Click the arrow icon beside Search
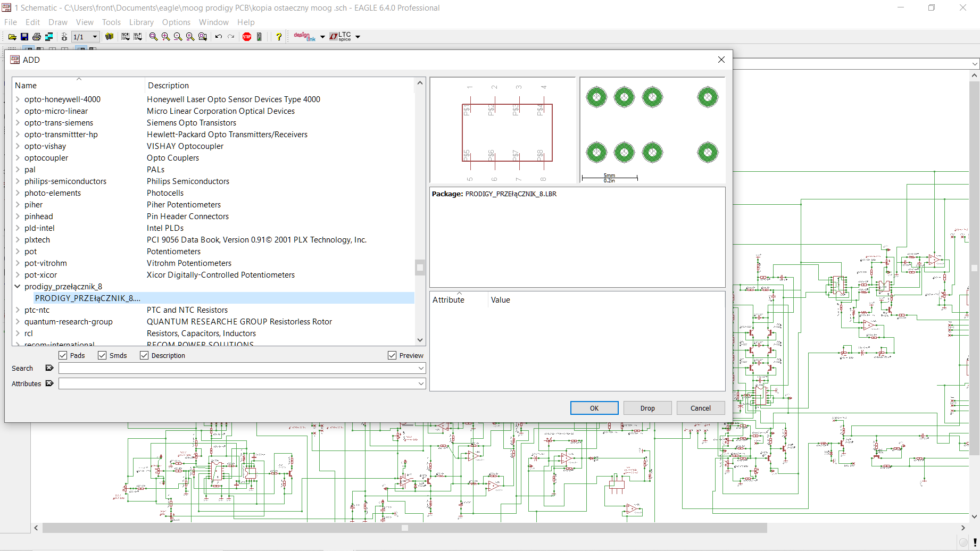980x551 pixels. [x=49, y=368]
